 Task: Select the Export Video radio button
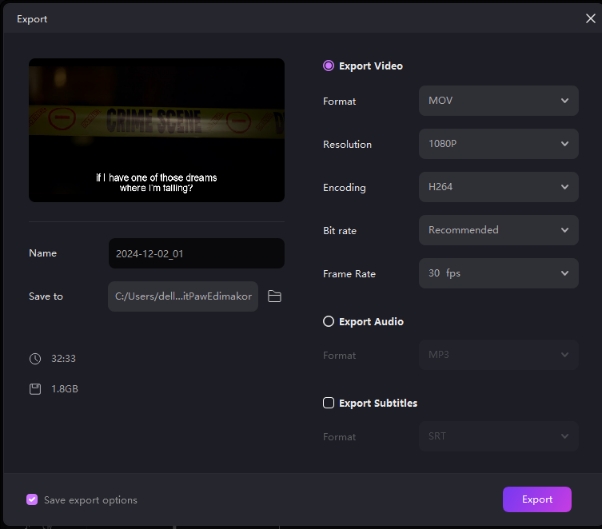[328, 66]
